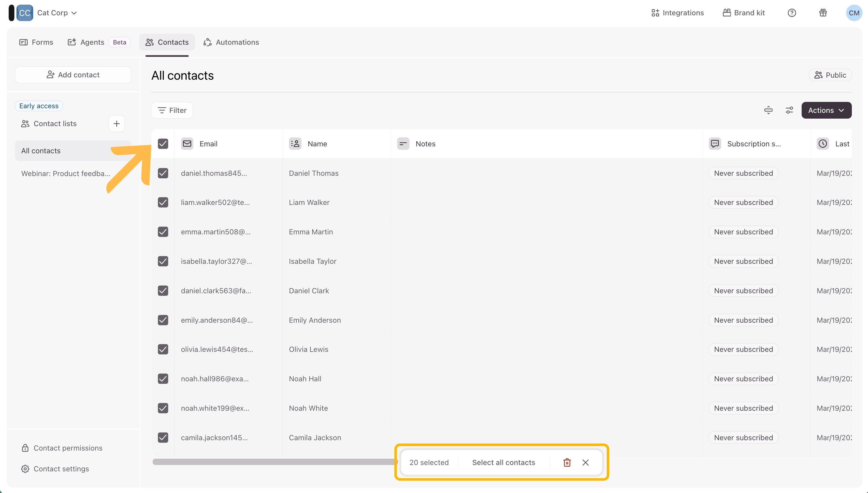This screenshot has height=493, width=868.
Task: Open column settings sliders icon
Action: (x=789, y=110)
